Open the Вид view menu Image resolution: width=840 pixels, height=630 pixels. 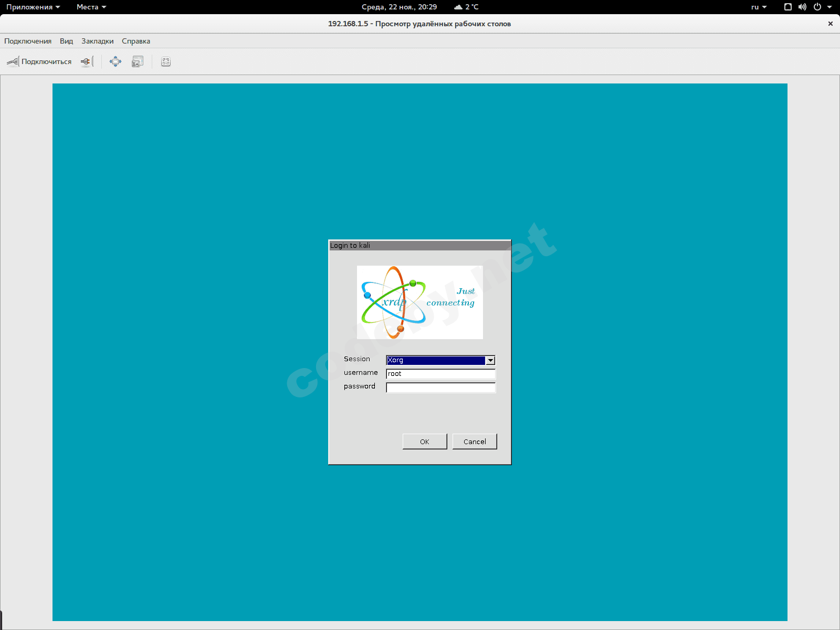[66, 41]
